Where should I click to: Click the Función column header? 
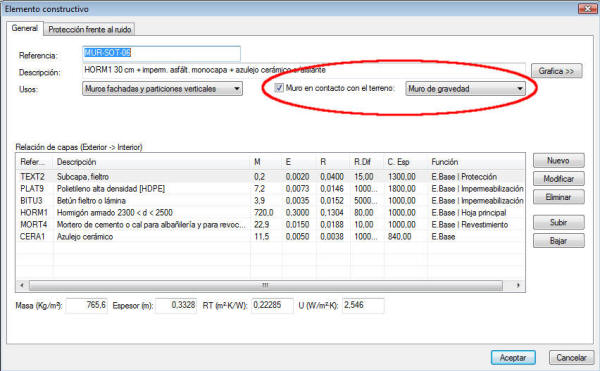click(x=476, y=162)
